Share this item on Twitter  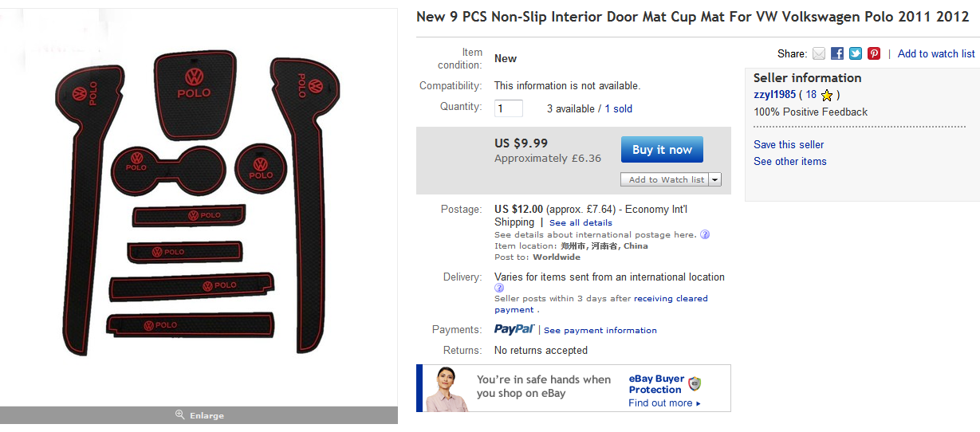[x=856, y=53]
